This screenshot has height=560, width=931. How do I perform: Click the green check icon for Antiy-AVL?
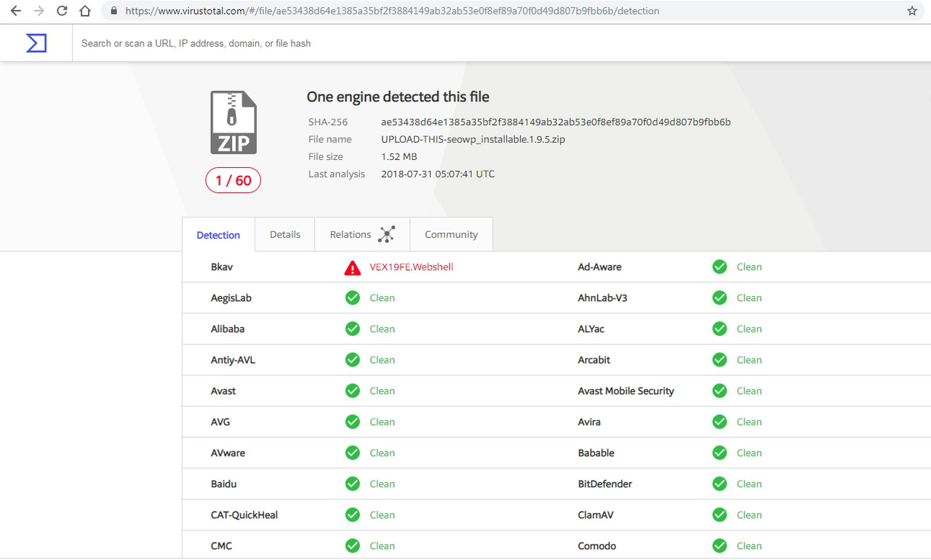(x=353, y=359)
